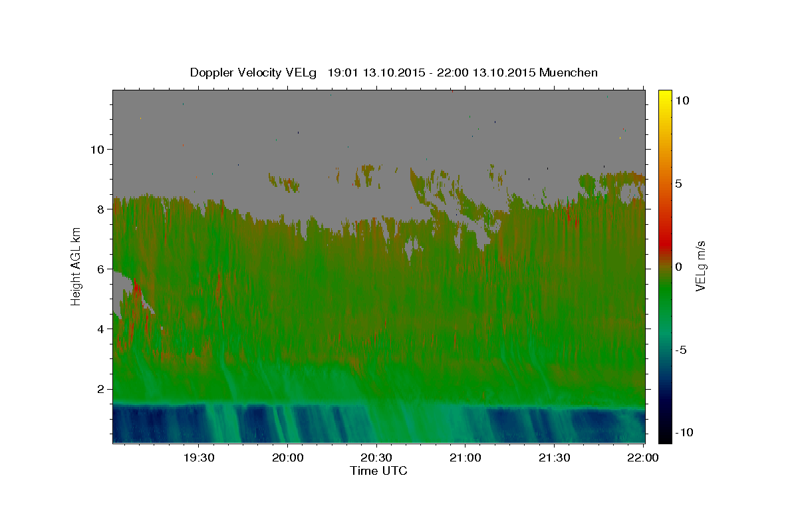The image size is (798, 532).
Task: Click the height tick label 4
Action: click(100, 329)
